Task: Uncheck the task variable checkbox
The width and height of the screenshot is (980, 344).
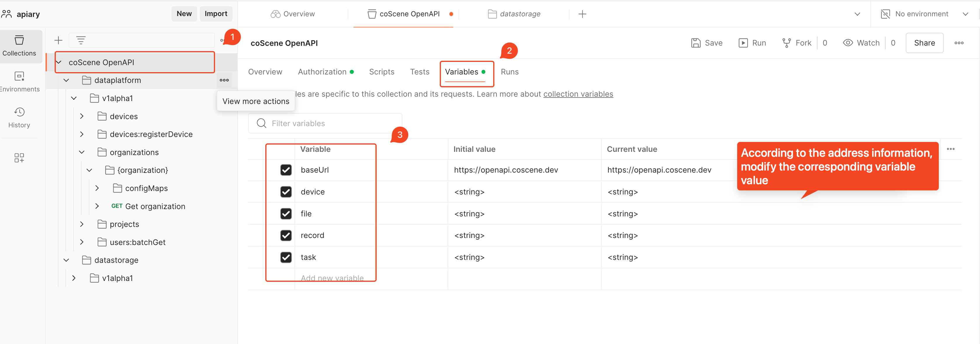Action: (286, 257)
